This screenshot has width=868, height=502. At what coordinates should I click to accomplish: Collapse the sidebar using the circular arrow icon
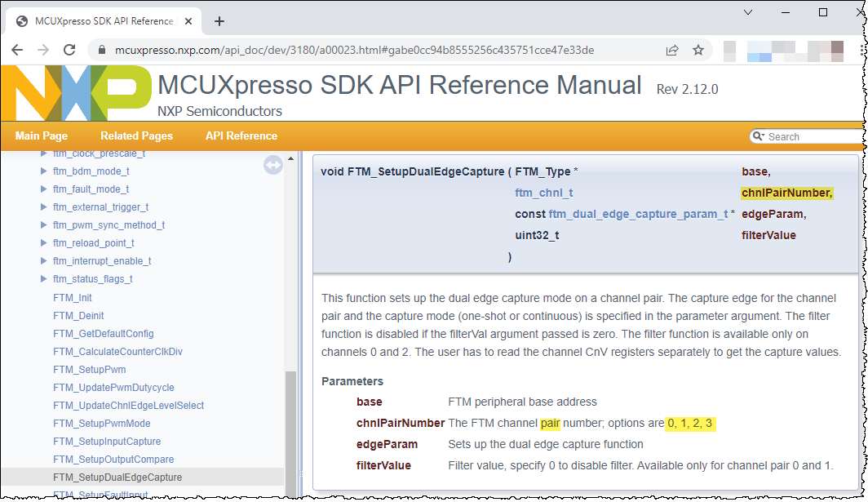pyautogui.click(x=273, y=164)
